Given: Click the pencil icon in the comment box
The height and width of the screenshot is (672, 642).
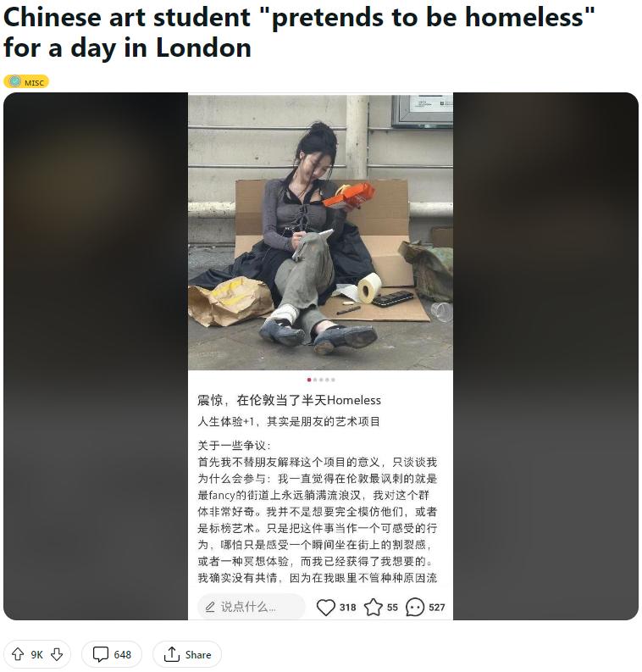Looking at the screenshot, I should (210, 607).
